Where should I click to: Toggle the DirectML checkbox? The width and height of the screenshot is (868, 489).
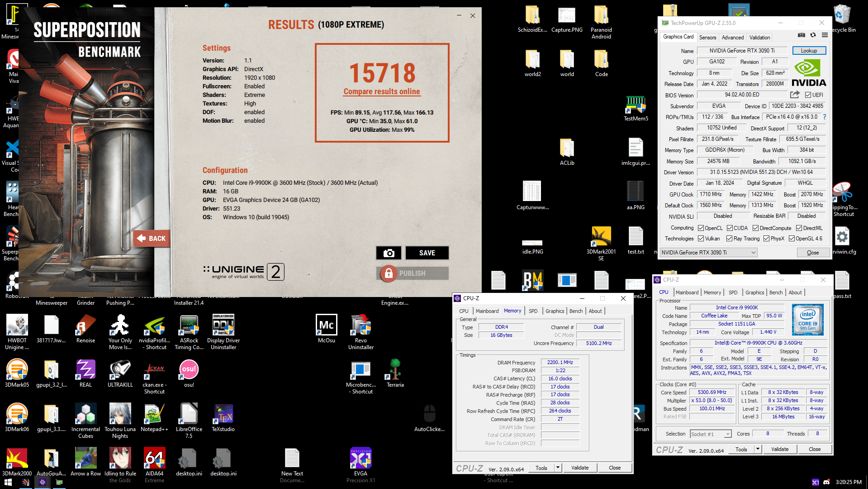coord(799,228)
